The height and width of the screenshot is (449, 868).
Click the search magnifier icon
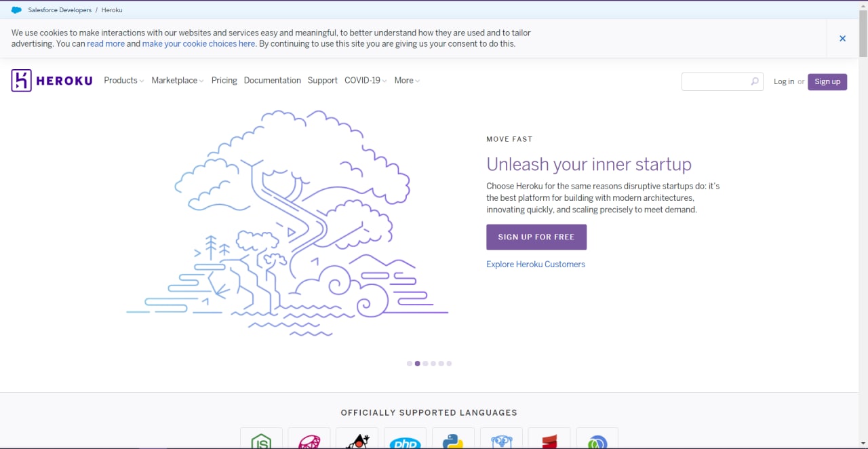(x=754, y=81)
